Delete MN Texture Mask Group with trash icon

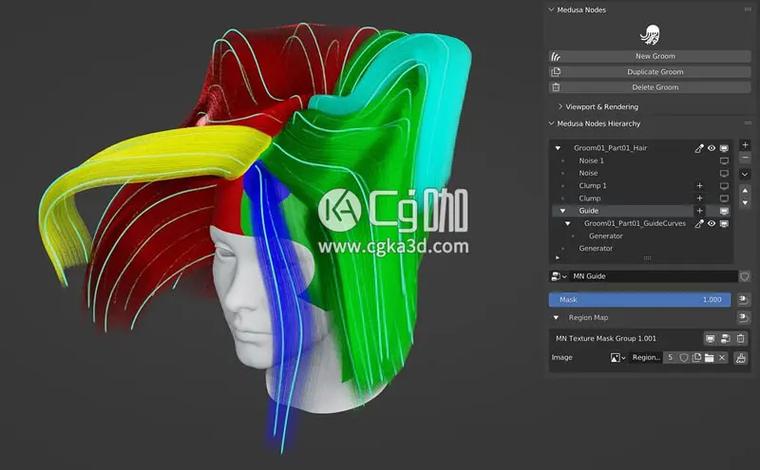(740, 339)
